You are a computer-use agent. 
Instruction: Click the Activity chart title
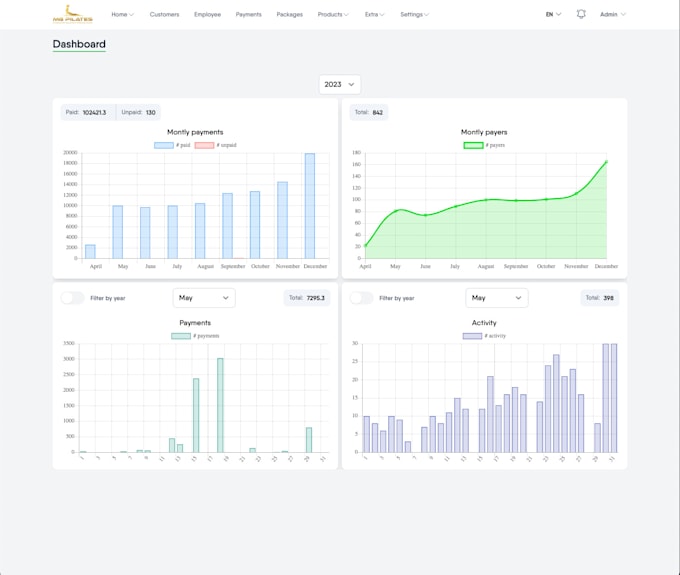(x=484, y=323)
